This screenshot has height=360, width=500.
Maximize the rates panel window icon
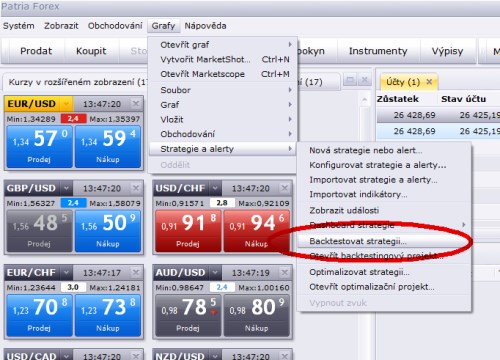pyautogui.click(x=350, y=80)
